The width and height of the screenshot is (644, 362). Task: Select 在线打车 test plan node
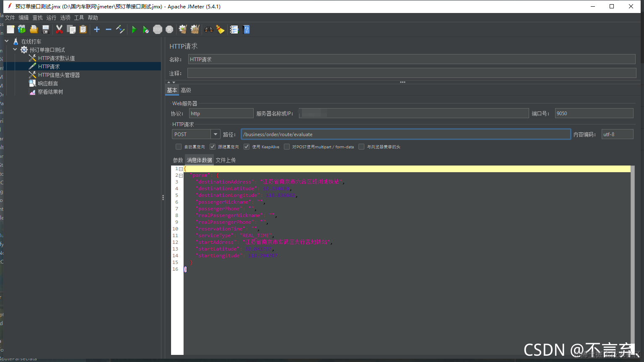click(31, 41)
